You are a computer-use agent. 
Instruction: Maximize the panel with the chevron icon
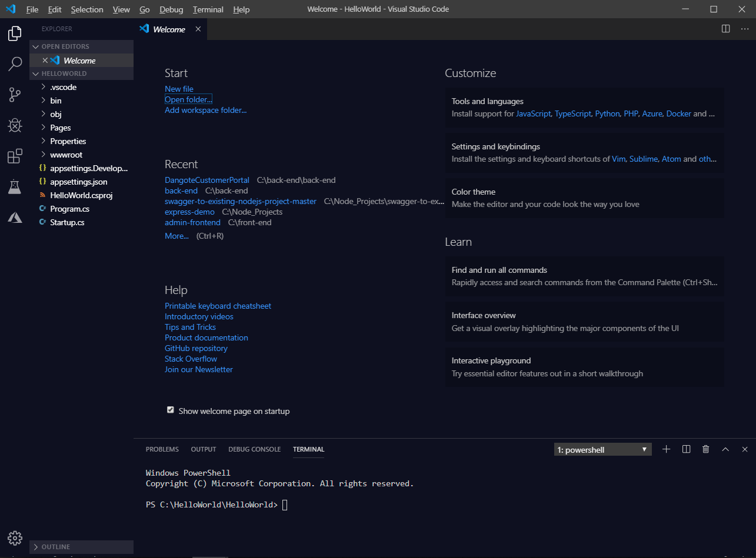coord(725,449)
